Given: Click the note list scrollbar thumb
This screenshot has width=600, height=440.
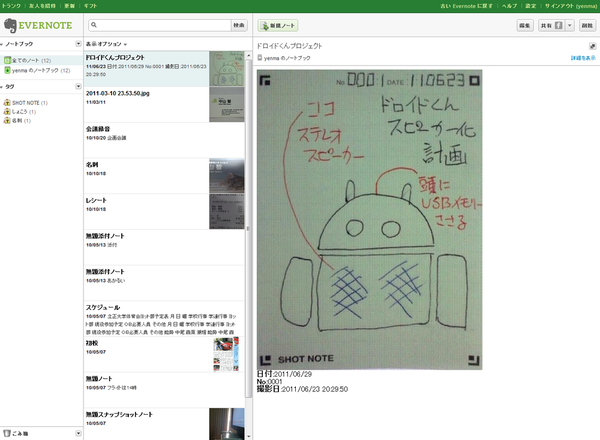Looking at the screenshot, I should (249, 228).
